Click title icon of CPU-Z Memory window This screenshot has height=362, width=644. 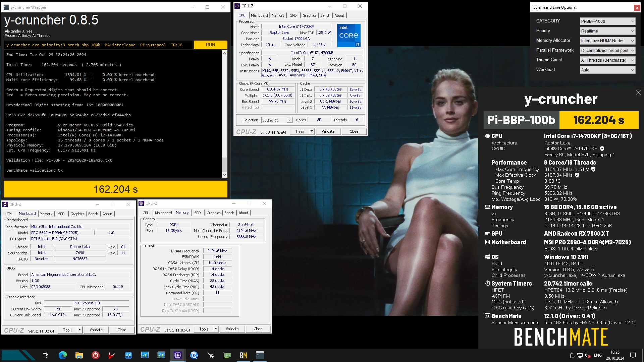[x=142, y=203]
